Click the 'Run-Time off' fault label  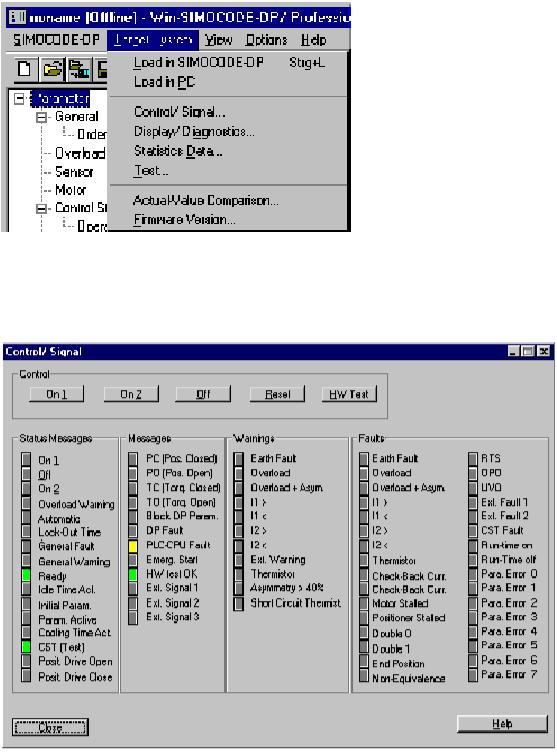coord(509,560)
